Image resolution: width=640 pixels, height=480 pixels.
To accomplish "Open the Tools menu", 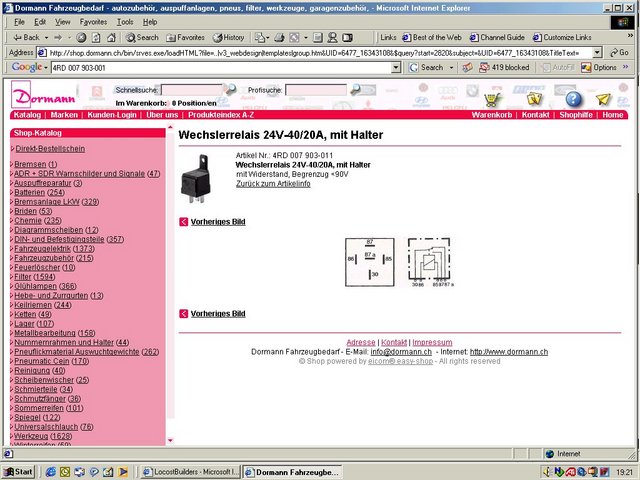I will click(125, 22).
